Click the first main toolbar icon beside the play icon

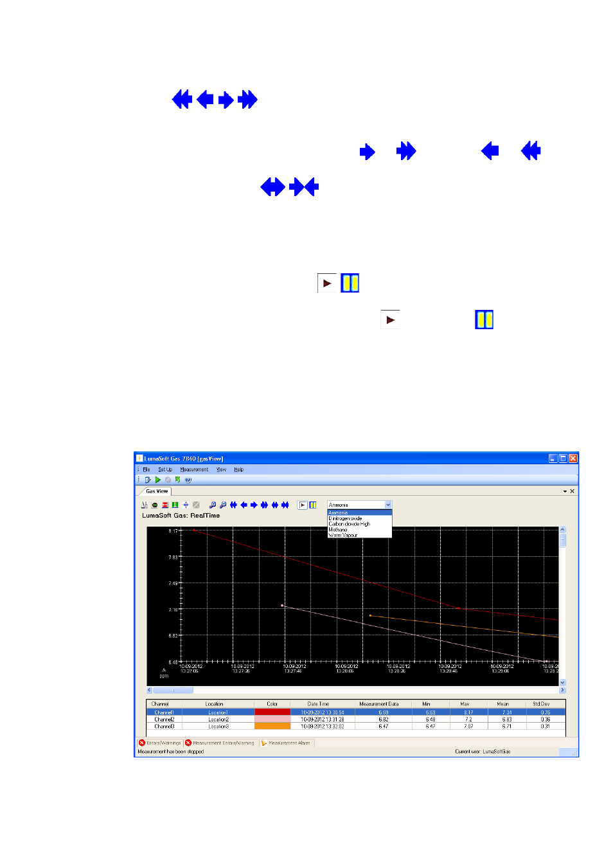pos(148,480)
